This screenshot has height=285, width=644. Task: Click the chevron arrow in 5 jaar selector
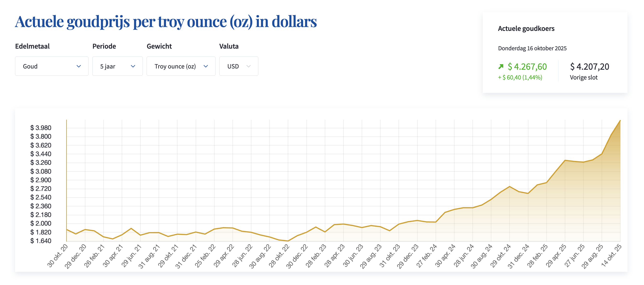click(133, 66)
